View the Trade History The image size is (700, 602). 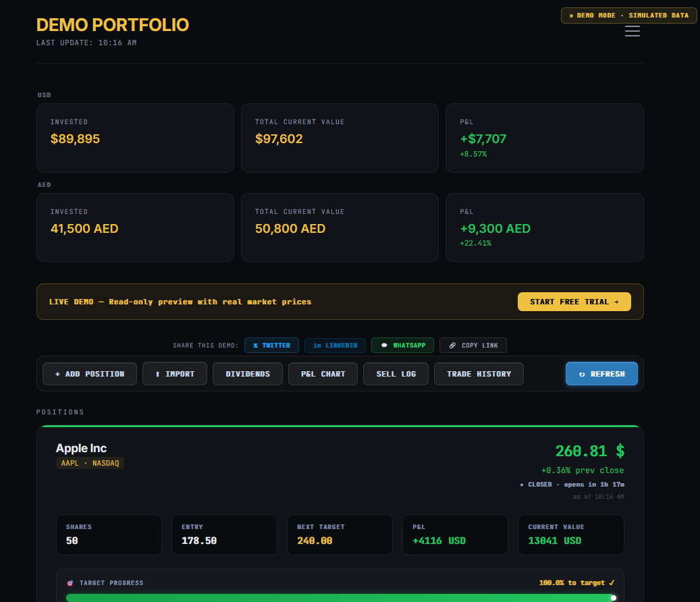click(479, 374)
